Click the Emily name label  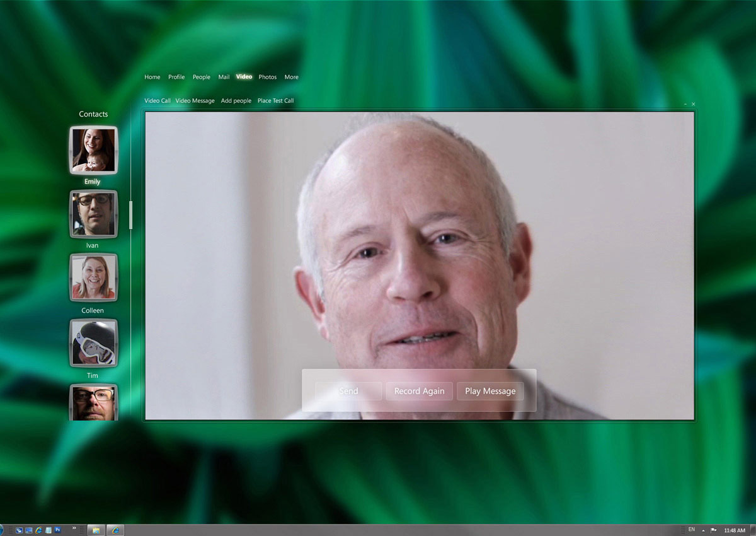(93, 182)
